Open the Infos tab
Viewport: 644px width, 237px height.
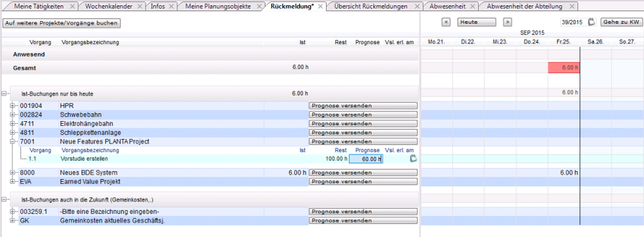[x=158, y=7]
